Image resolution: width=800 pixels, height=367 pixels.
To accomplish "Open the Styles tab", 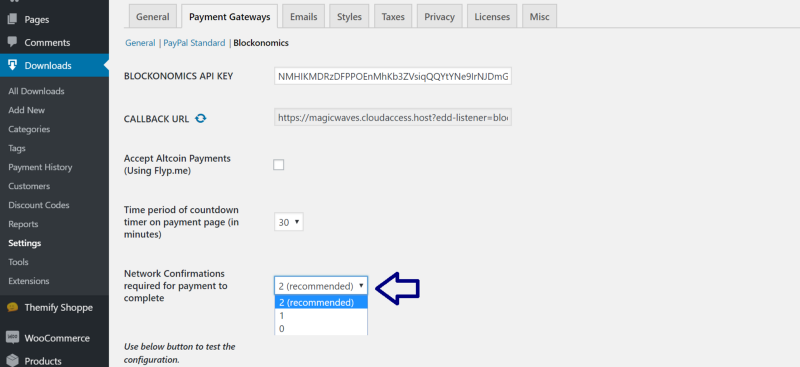I will [349, 17].
